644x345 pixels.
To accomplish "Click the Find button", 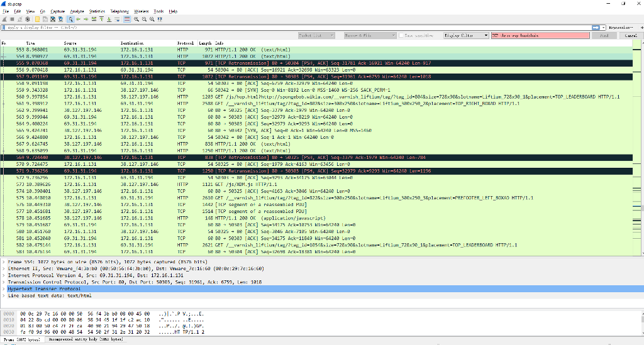I will [x=604, y=36].
